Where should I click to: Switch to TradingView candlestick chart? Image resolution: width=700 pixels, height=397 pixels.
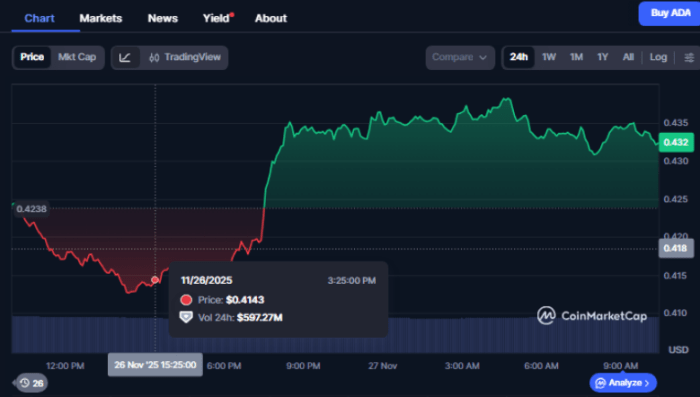click(185, 57)
